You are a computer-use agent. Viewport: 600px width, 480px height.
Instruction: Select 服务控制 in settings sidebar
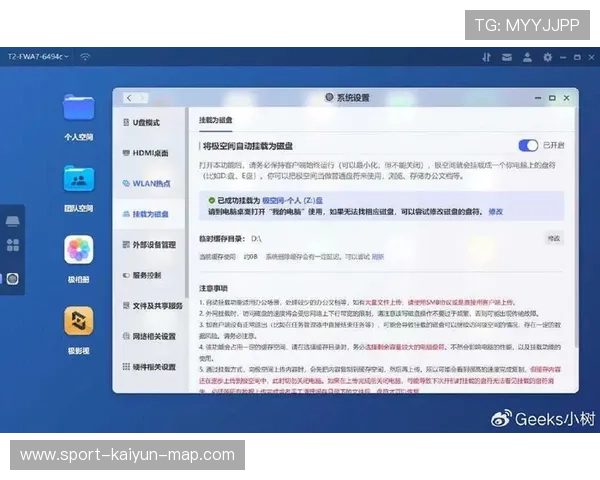point(149,275)
